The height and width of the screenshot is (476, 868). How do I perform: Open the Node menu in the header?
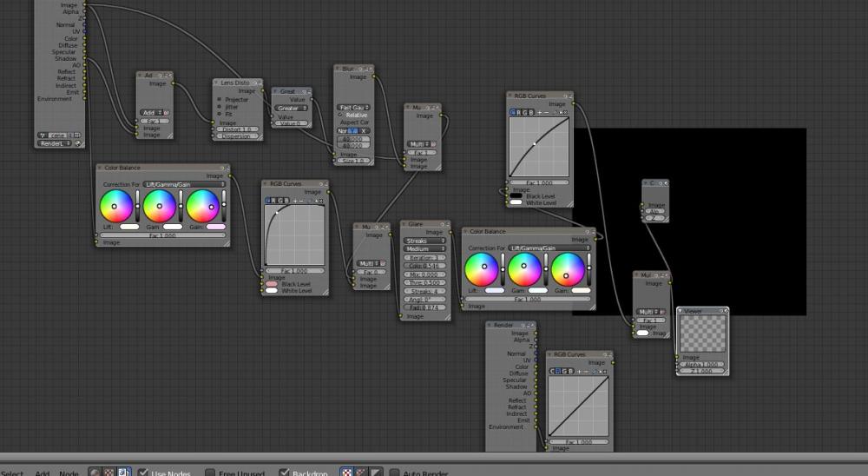[x=69, y=473]
